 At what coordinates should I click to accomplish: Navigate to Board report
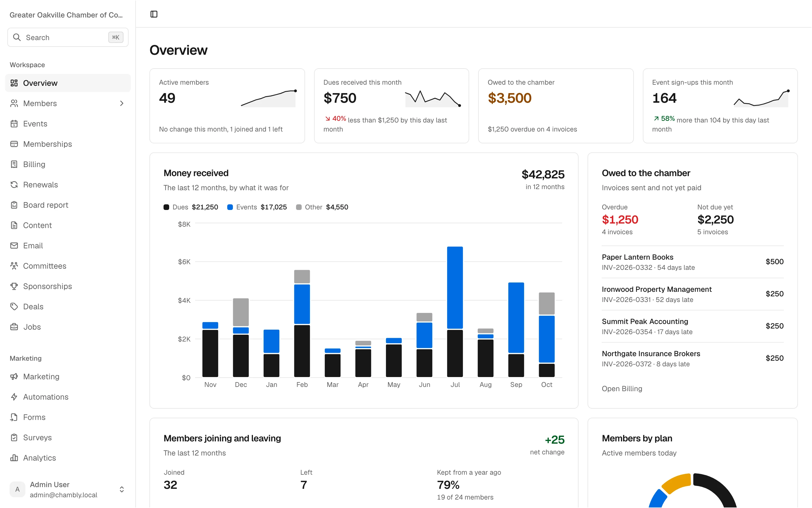(x=68, y=205)
